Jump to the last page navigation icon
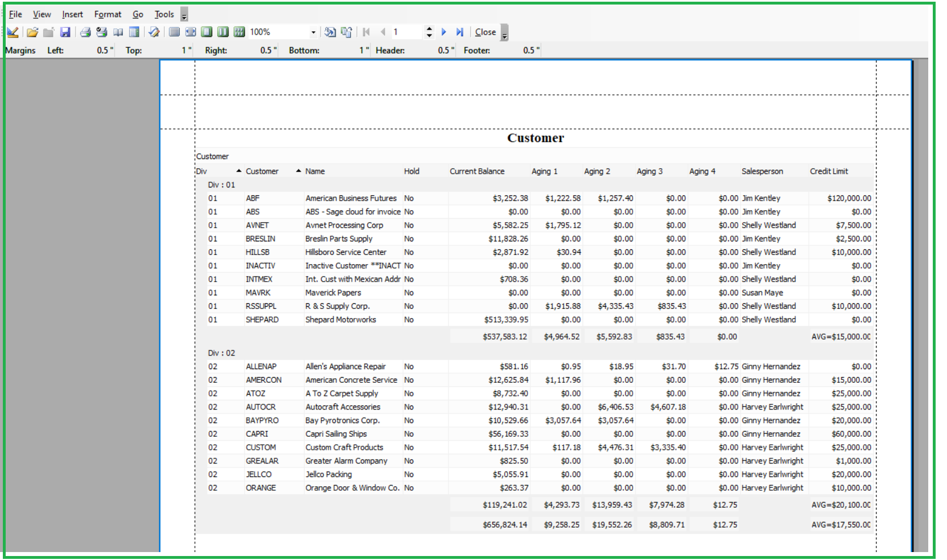 (460, 32)
